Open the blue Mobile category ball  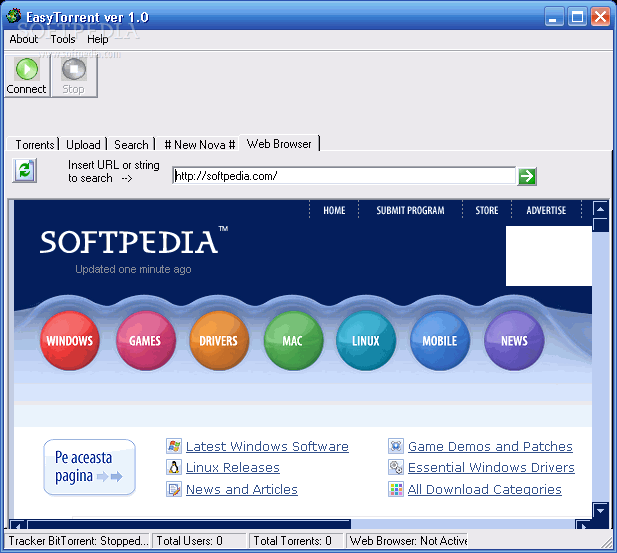[440, 340]
